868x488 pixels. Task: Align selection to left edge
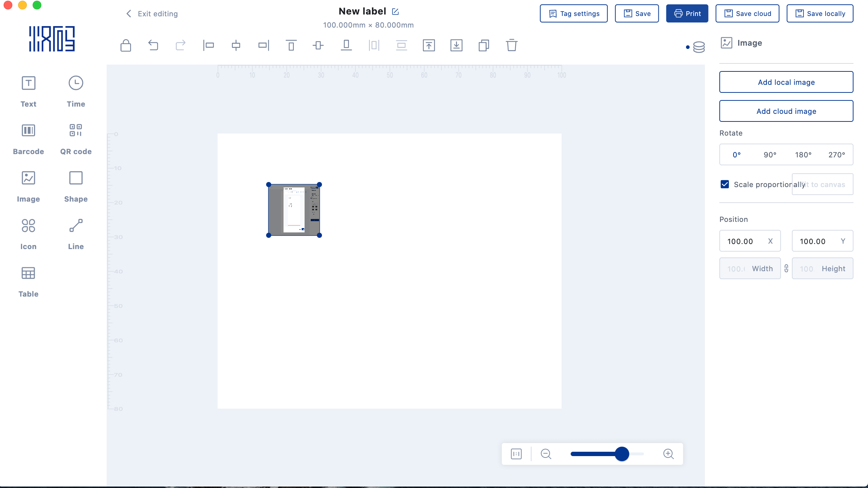click(x=208, y=45)
